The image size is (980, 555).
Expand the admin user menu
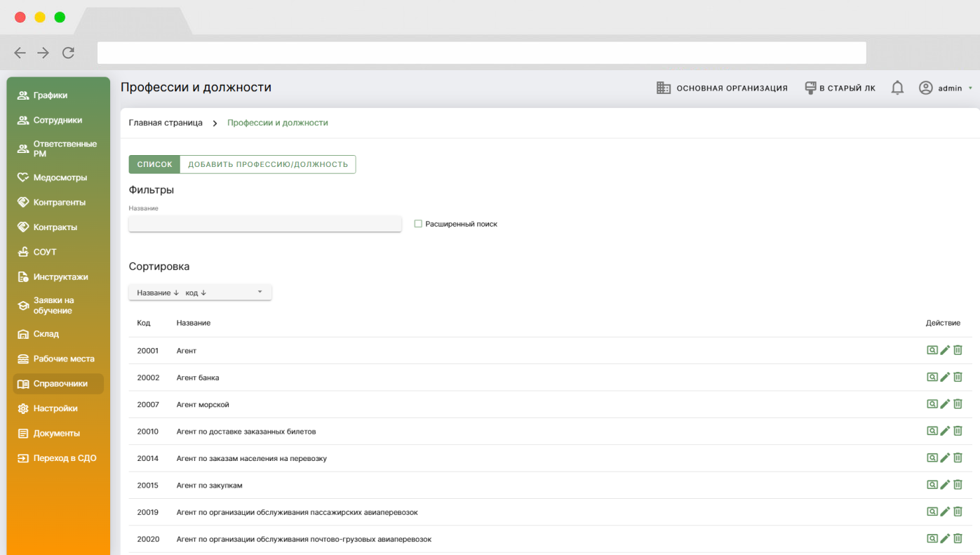[x=946, y=88]
